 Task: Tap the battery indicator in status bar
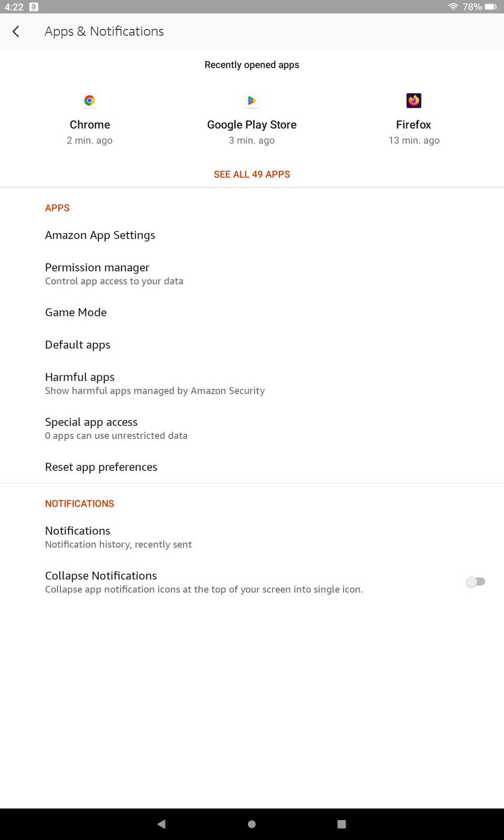[491, 7]
